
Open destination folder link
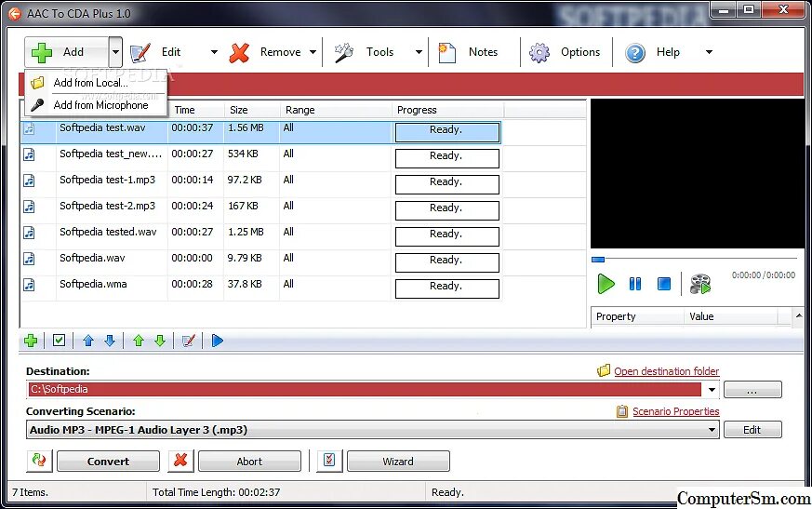click(667, 371)
